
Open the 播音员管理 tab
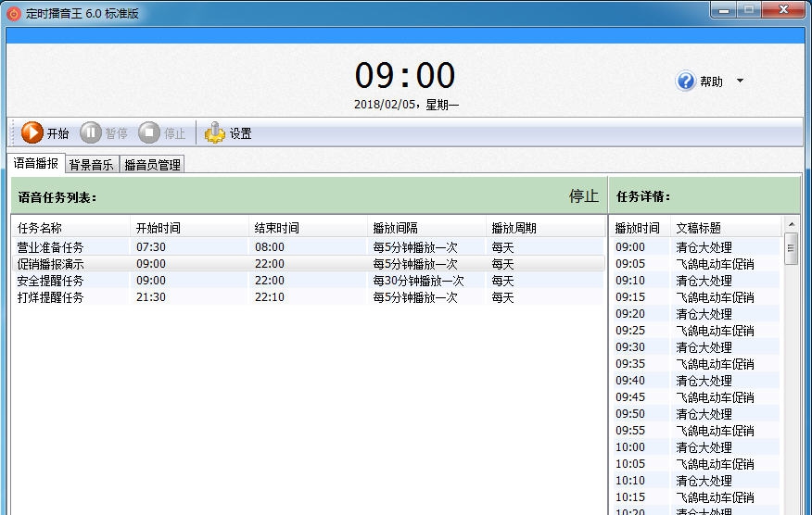coord(152,165)
